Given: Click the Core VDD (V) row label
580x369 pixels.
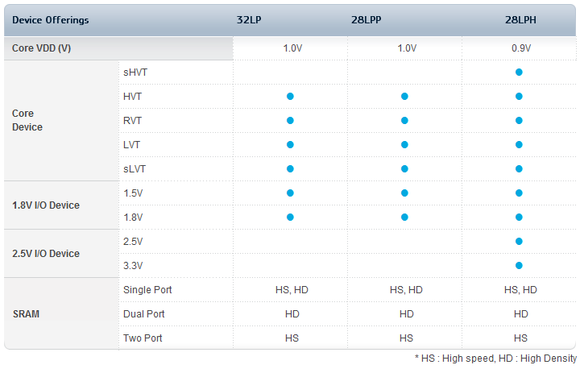Looking at the screenshot, I should tap(41, 48).
